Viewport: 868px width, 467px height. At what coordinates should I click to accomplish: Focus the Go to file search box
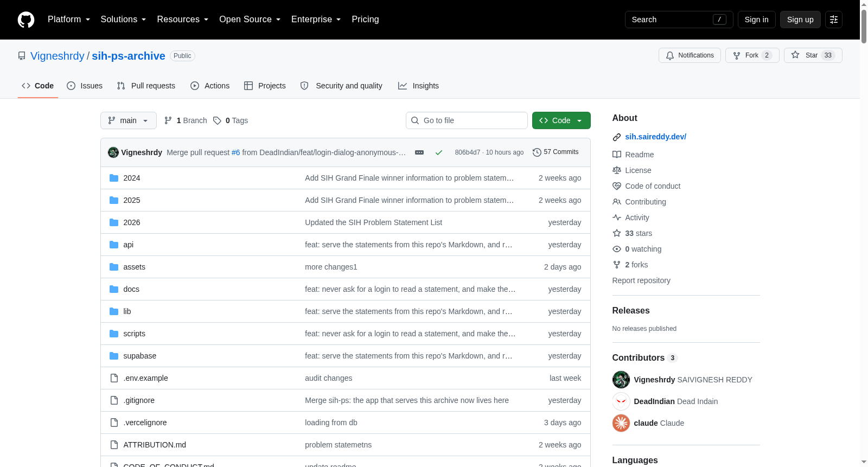pos(467,120)
